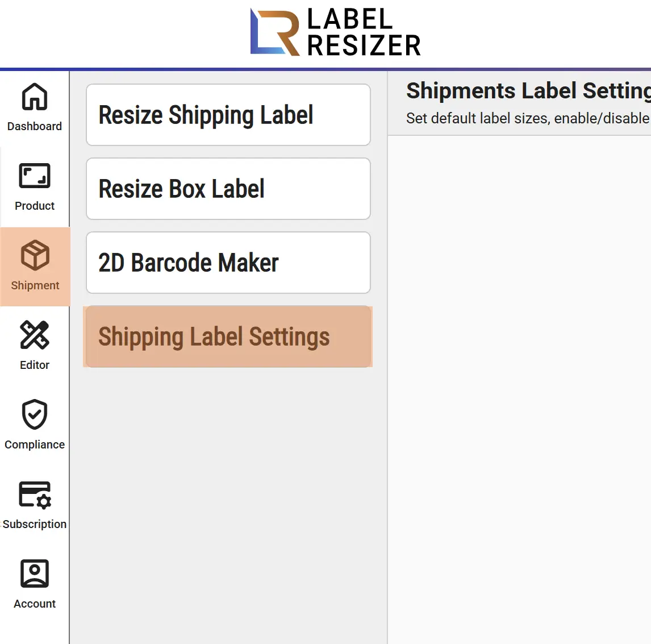The width and height of the screenshot is (651, 644).
Task: Click the Label Resizer logo
Action: pos(336,32)
